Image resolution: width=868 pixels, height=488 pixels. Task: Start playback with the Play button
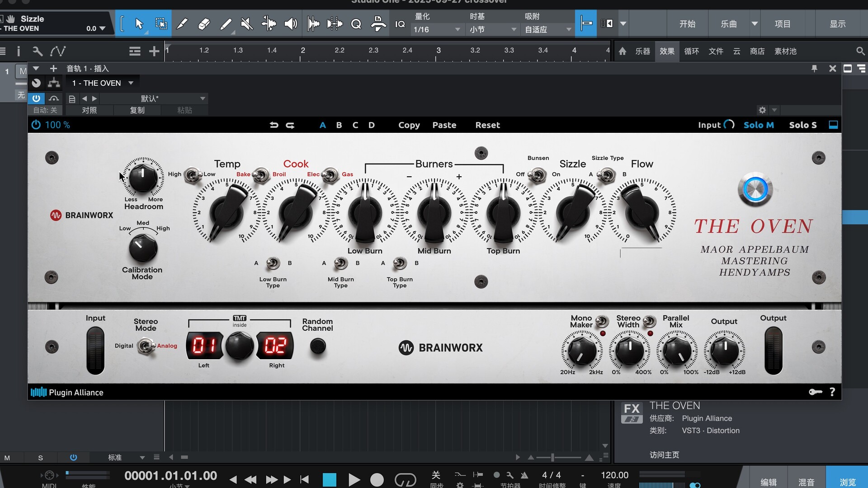(354, 479)
